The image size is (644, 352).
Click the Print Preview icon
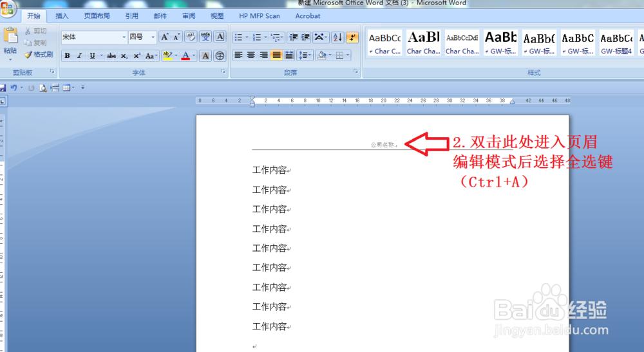(43, 88)
